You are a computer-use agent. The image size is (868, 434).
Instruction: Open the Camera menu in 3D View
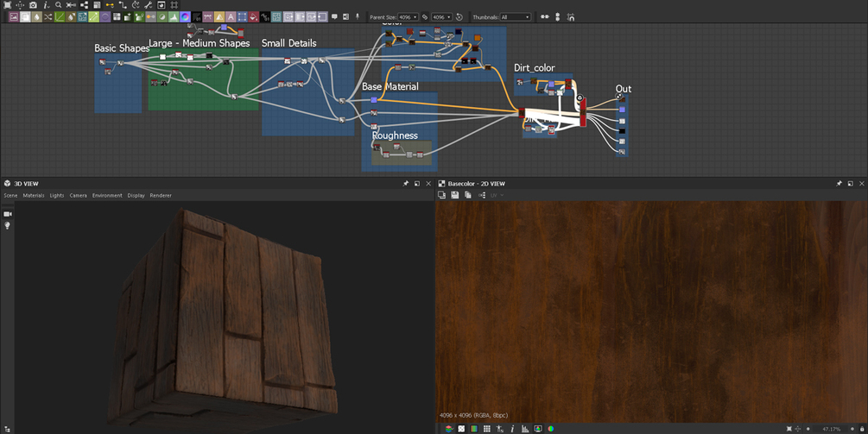tap(78, 195)
